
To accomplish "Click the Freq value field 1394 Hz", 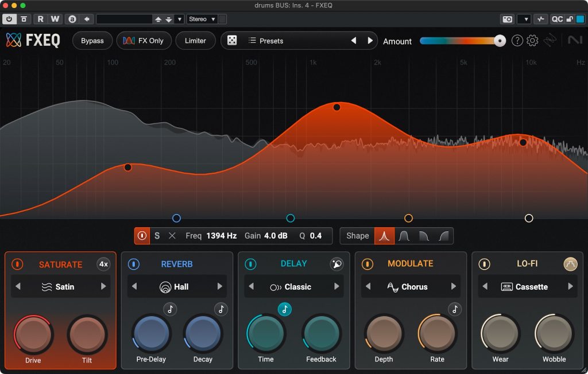I will [x=221, y=236].
